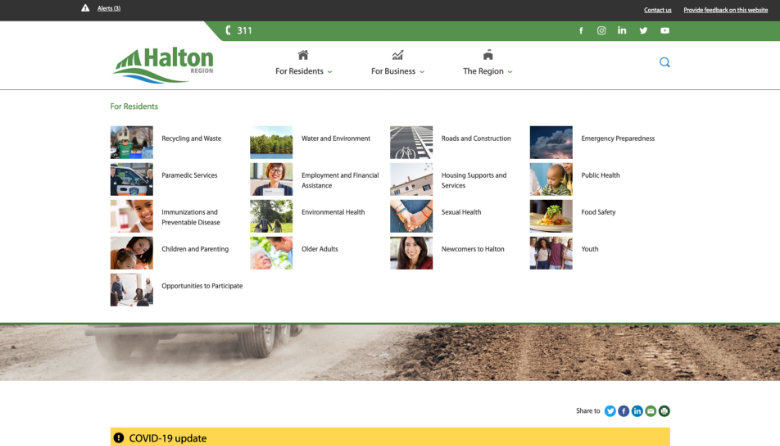The image size is (780, 446).
Task: Open Food Safety link
Action: pos(598,212)
